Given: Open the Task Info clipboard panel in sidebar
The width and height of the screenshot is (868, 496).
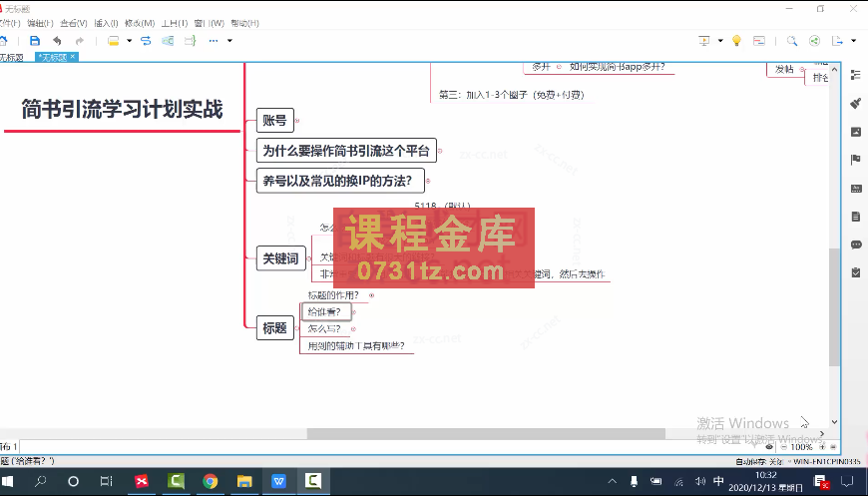Looking at the screenshot, I should [856, 272].
